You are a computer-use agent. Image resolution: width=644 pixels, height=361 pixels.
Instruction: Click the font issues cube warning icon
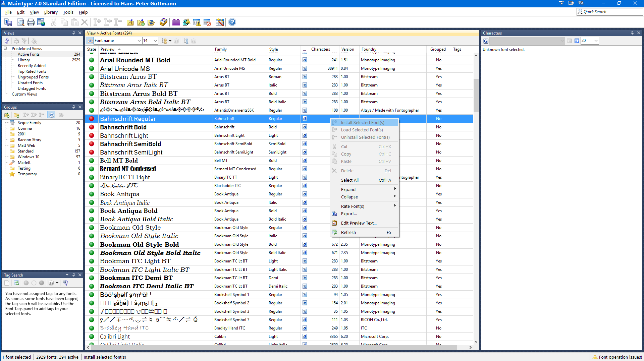tap(186, 22)
